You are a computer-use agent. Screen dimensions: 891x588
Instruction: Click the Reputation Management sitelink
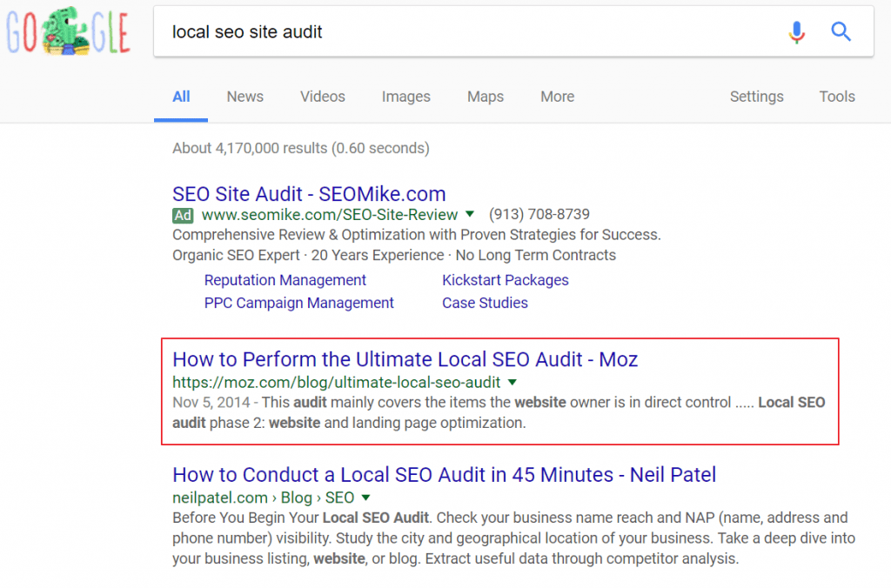coord(285,280)
